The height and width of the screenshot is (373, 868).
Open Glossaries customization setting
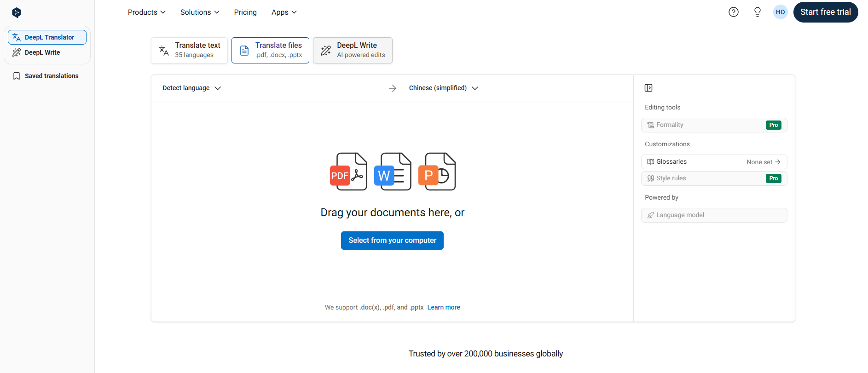[714, 162]
